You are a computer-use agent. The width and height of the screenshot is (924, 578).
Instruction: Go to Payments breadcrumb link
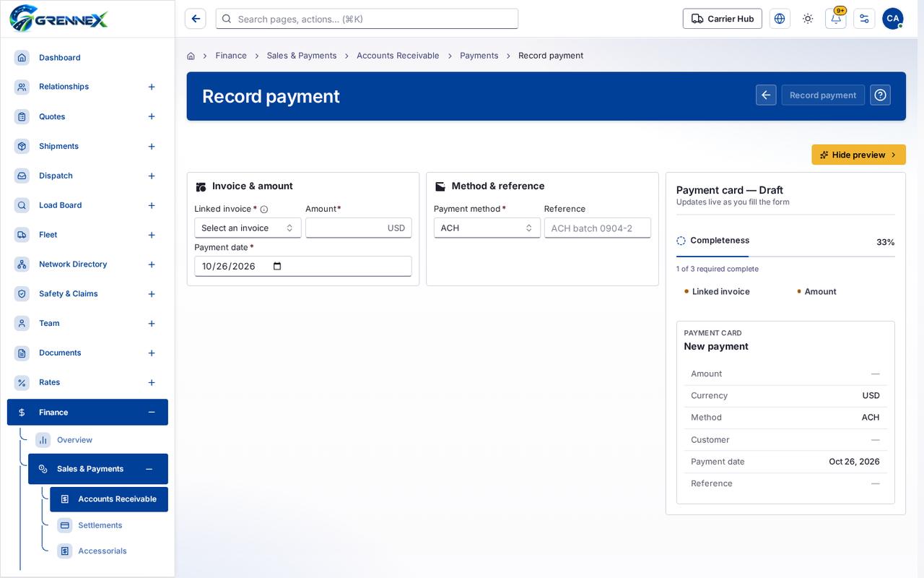[x=479, y=56]
